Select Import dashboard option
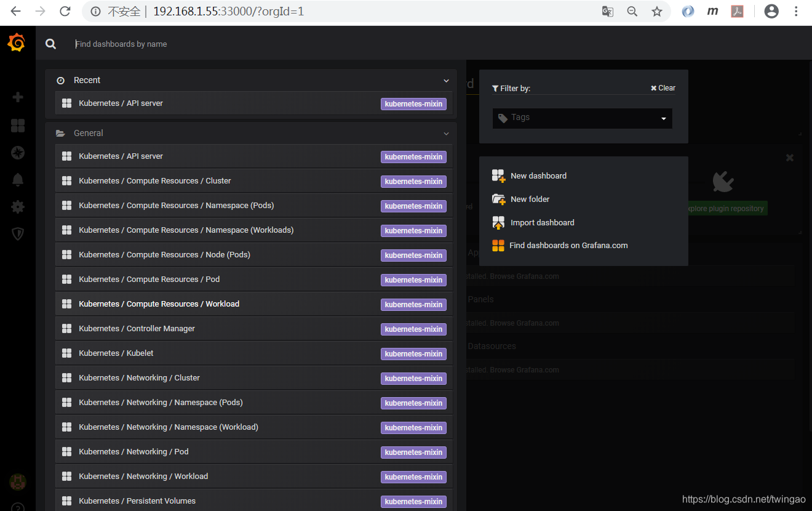This screenshot has height=511, width=812. (542, 222)
